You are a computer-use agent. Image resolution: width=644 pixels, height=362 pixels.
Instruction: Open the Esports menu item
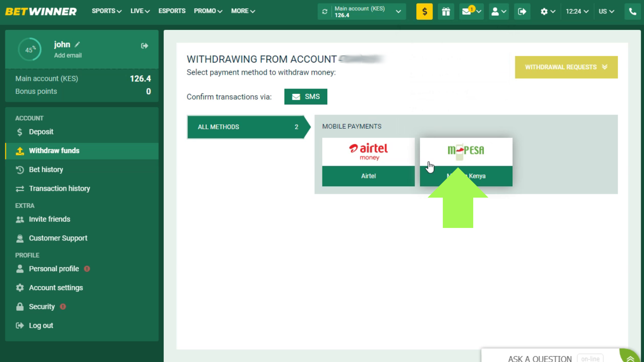point(172,11)
